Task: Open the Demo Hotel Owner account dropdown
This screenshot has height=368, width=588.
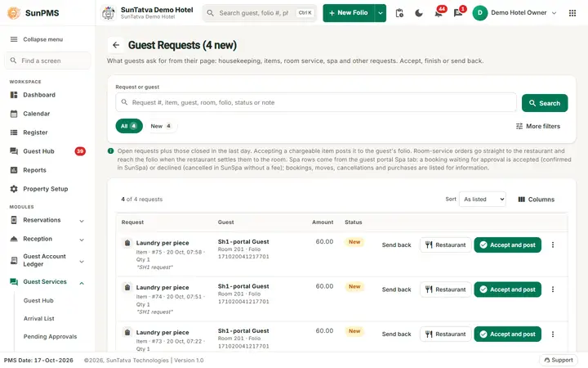Action: coord(554,13)
